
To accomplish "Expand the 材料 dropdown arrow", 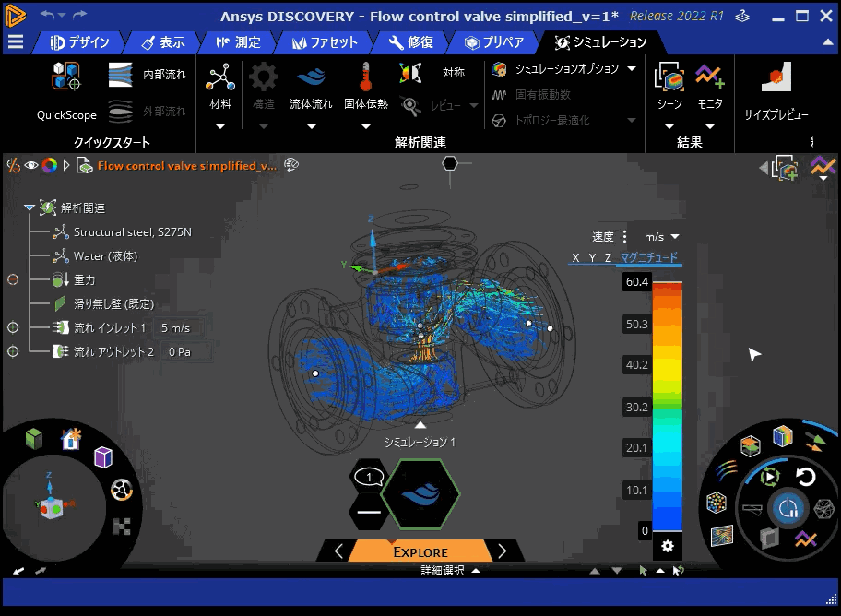I will 219,126.
